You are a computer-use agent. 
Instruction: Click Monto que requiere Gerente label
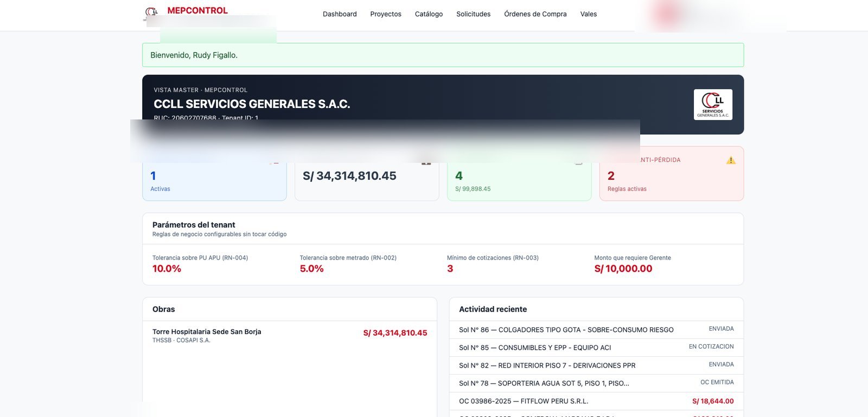click(x=633, y=258)
